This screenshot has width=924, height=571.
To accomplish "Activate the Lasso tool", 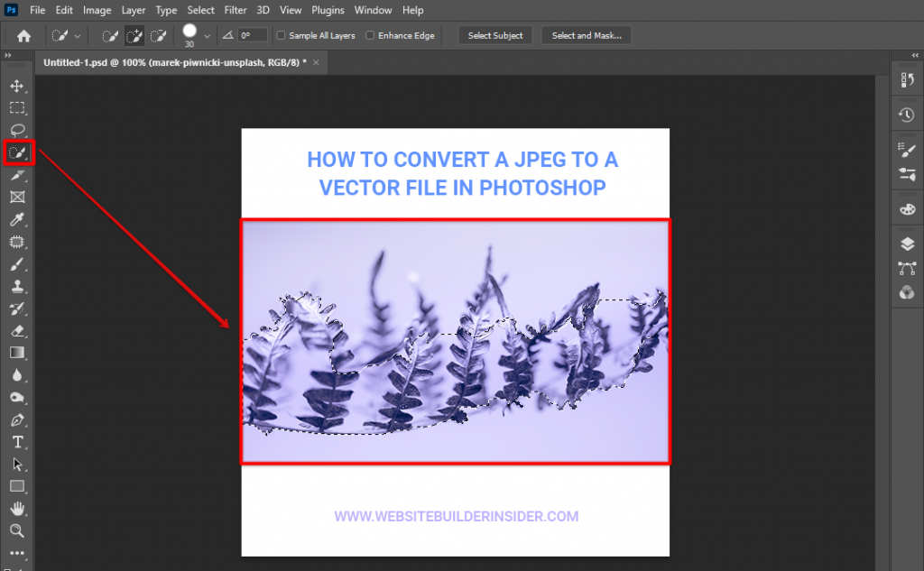I will click(x=17, y=129).
